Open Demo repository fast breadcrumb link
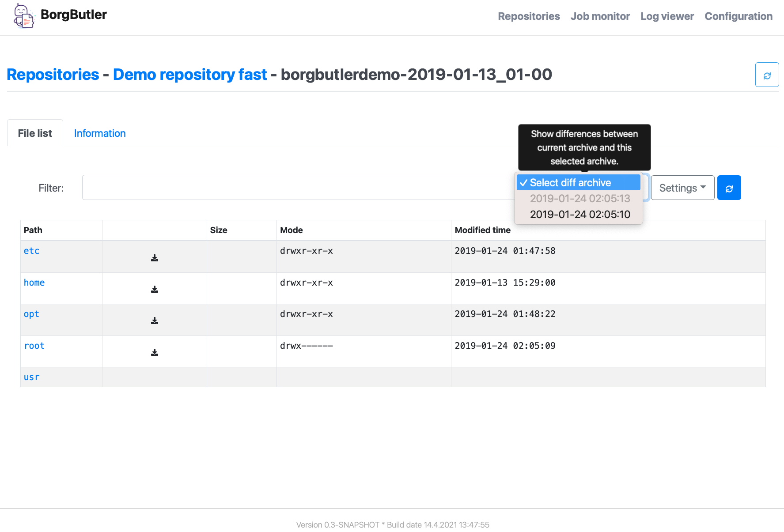Screen dimensions: 784x532 [190, 75]
